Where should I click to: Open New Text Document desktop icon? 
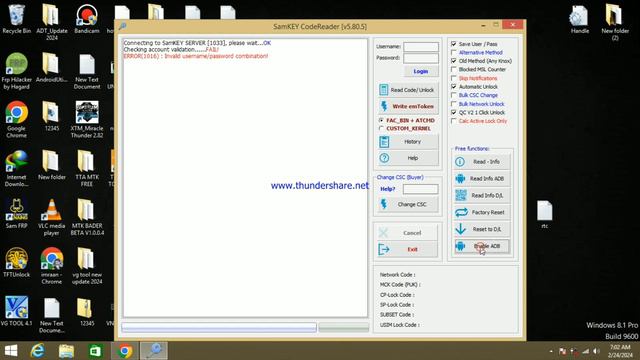coord(87,71)
